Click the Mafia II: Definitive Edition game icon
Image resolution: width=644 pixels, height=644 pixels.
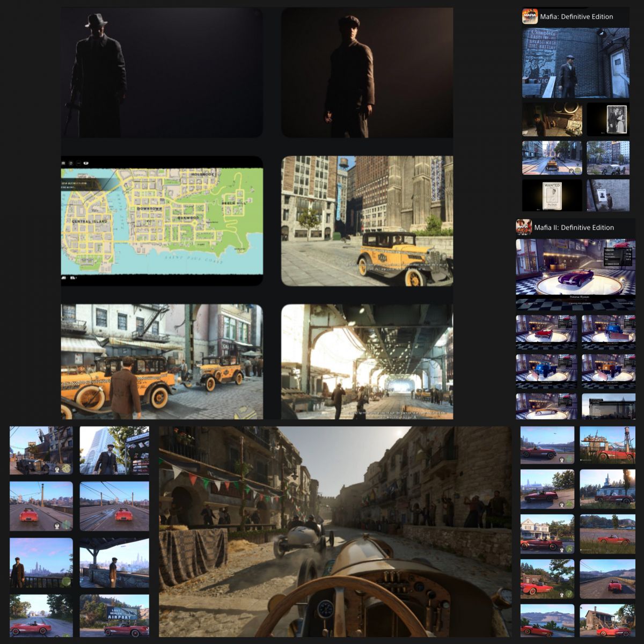524,228
